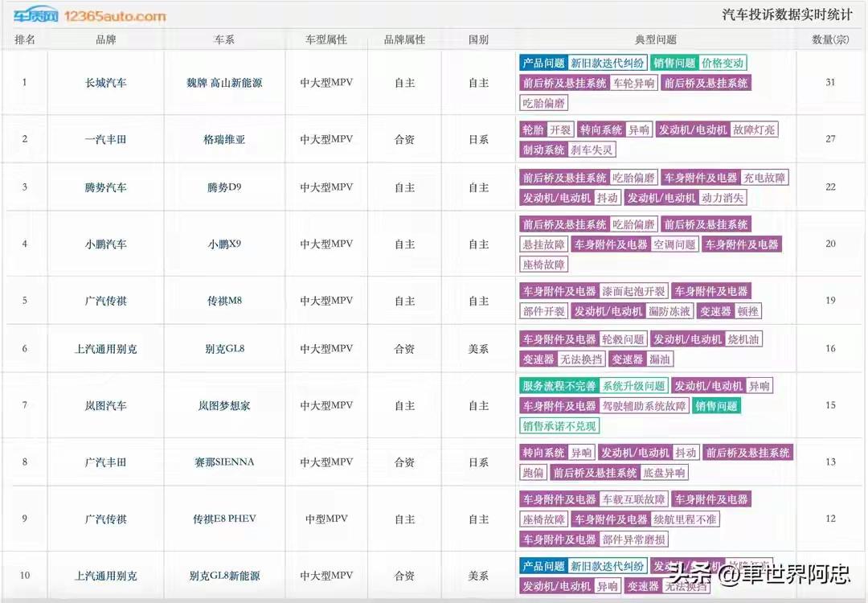The height and width of the screenshot is (603, 868).
Task: Open the 岚图梦想家 series link
Action: coord(224,405)
